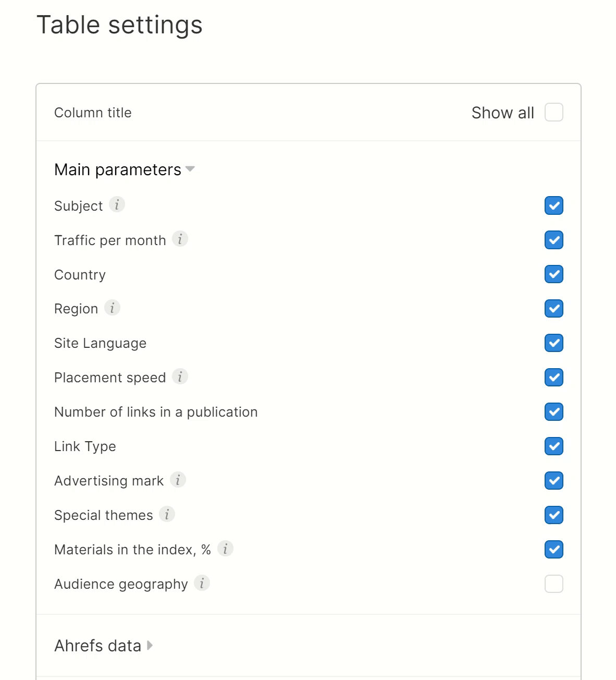The width and height of the screenshot is (616, 680).
Task: Select the Ahrefs data heading
Action: 98,646
